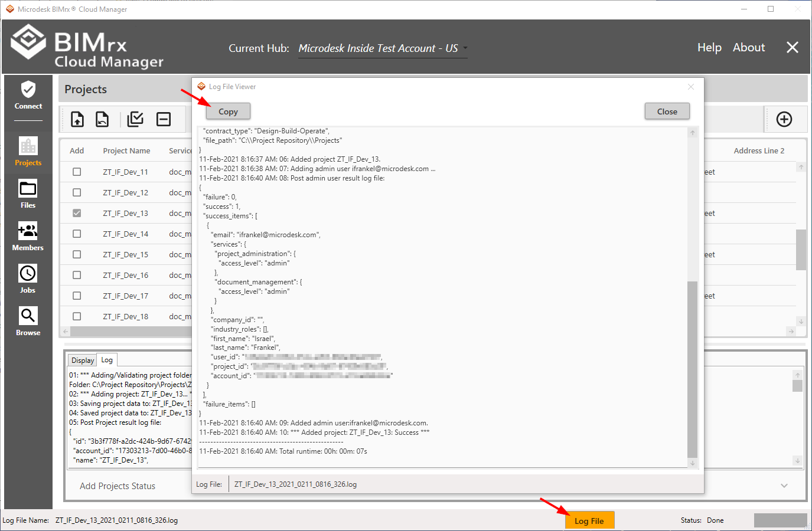Screen dimensions: 812x531
Task: Toggle checkbox for ZT_IF_Dev_17
Action: (x=77, y=296)
